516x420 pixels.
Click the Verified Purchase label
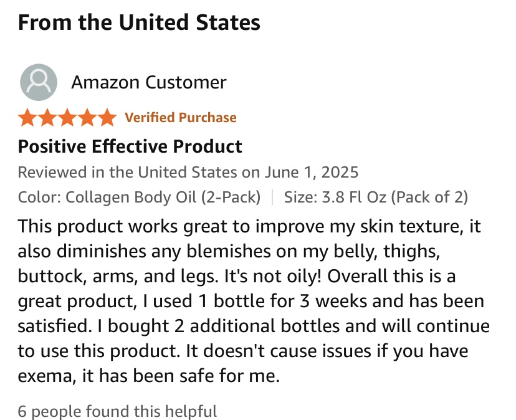point(181,117)
